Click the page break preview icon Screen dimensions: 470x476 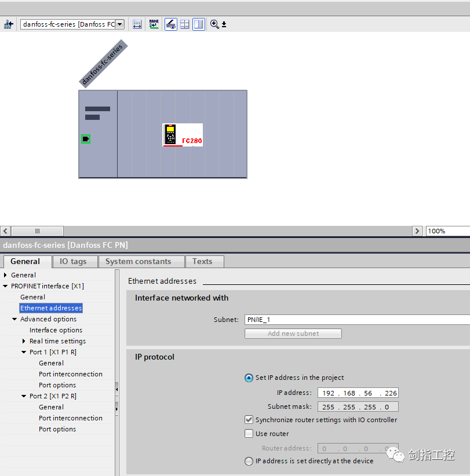pos(184,24)
